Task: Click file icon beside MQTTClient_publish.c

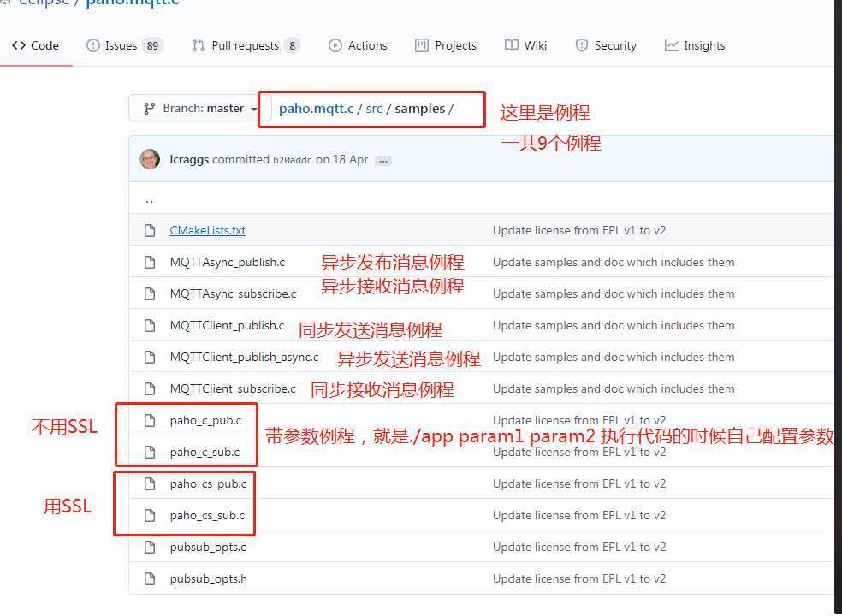Action: click(x=150, y=325)
